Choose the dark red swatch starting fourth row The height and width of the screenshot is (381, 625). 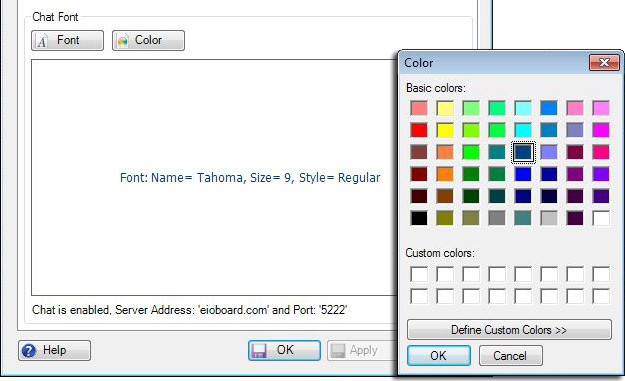point(419,174)
